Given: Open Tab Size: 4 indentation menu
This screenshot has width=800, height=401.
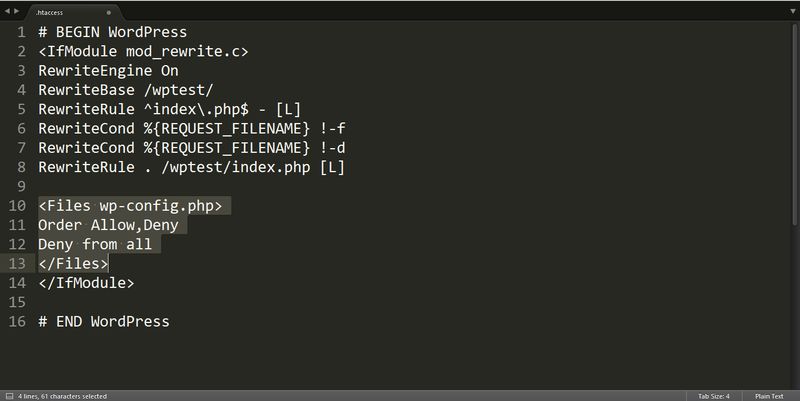Looking at the screenshot, I should [714, 396].
